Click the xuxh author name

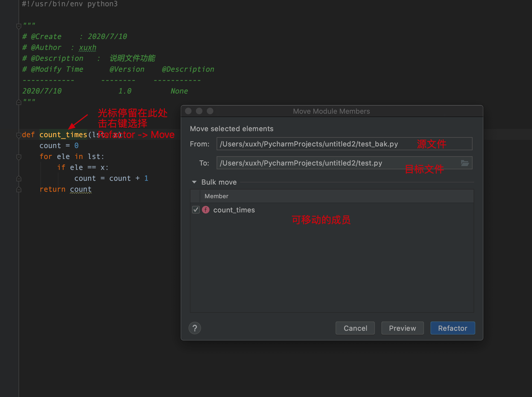[88, 47]
